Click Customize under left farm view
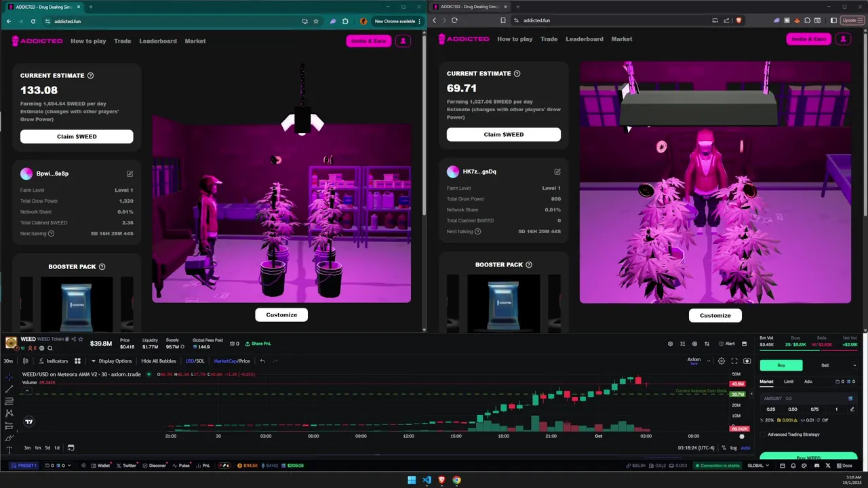 tap(281, 314)
